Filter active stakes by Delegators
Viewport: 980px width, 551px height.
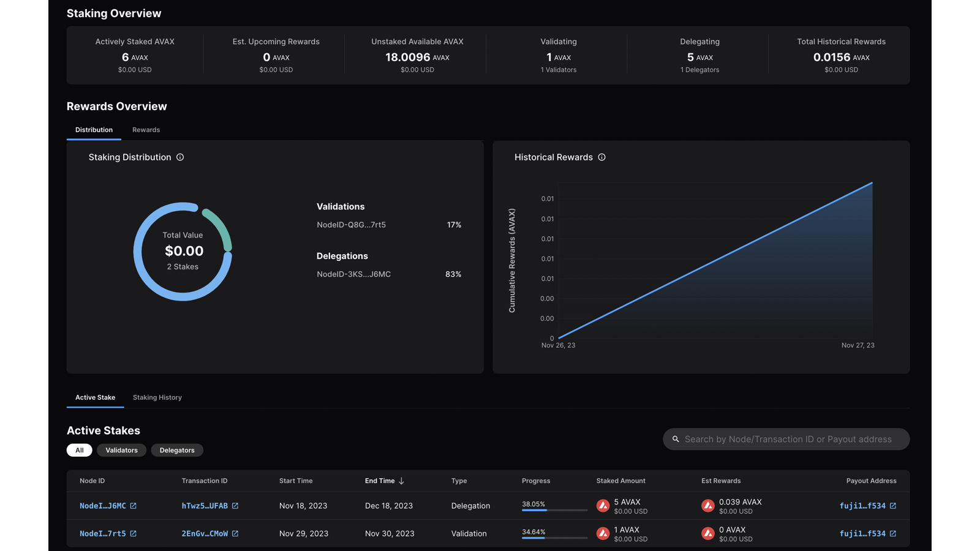(177, 450)
